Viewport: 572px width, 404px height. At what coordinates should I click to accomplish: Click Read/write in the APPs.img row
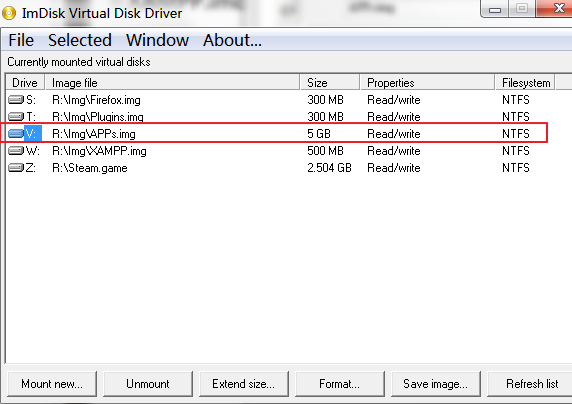pos(394,134)
